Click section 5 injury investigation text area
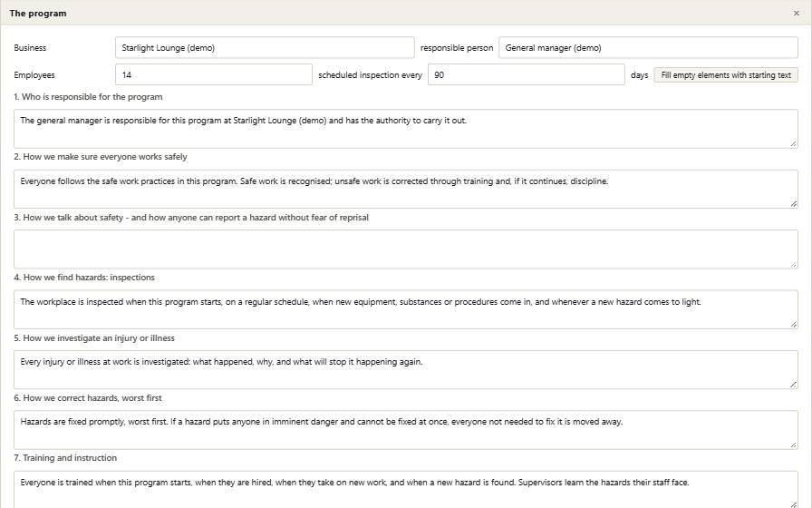 pyautogui.click(x=405, y=369)
